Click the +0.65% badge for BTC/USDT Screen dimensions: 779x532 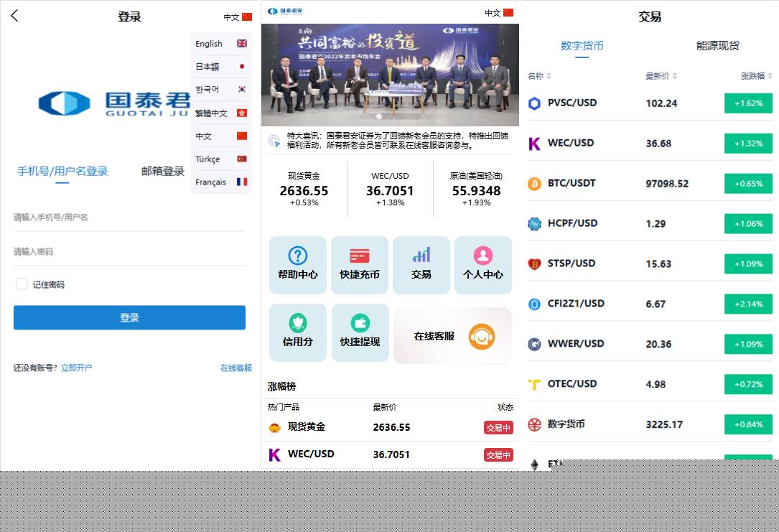pos(748,184)
